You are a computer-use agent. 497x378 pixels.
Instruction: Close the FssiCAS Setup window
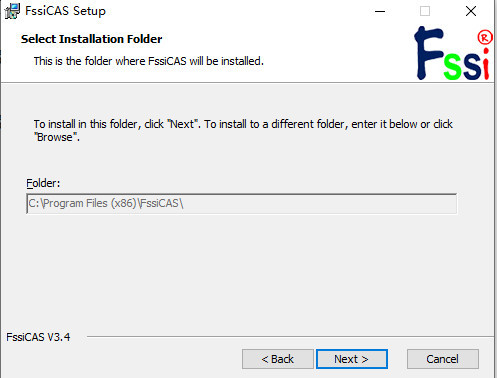click(471, 11)
